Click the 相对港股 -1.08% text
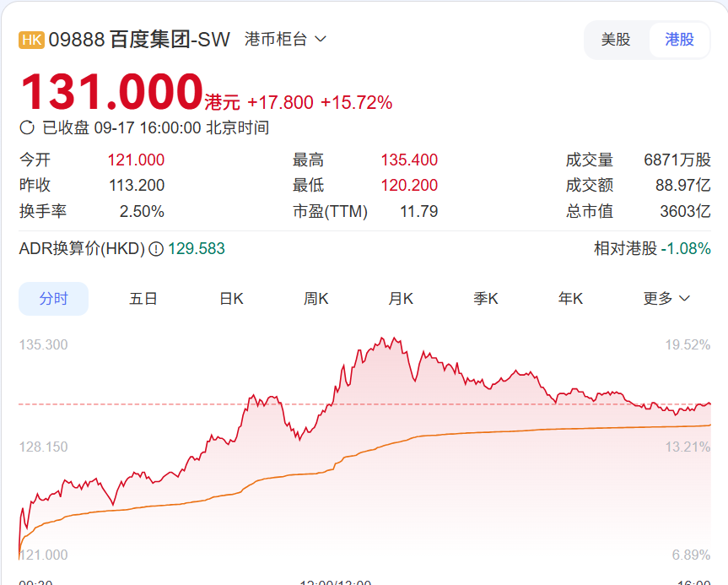Screen dimensions: 728x585 (x=652, y=248)
